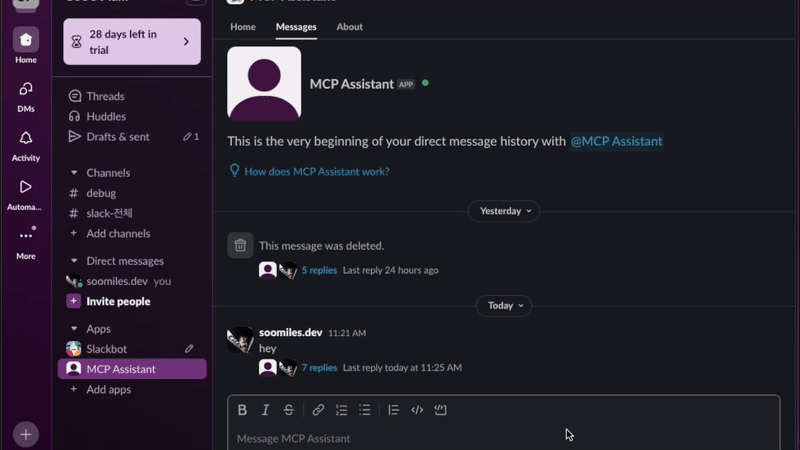Insert a code block
Image resolution: width=800 pixels, height=450 pixels.
pyautogui.click(x=441, y=410)
